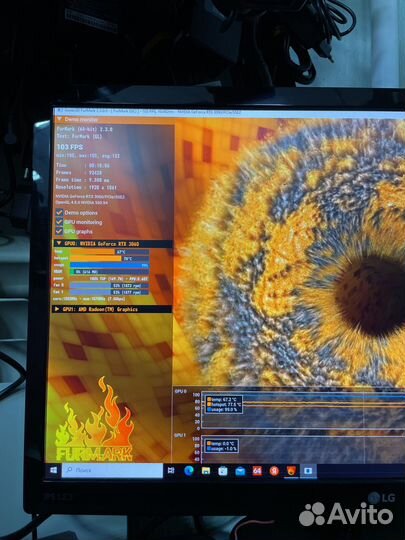Open the round red Yandex taskbar icon
The image size is (405, 540).
pyautogui.click(x=274, y=471)
